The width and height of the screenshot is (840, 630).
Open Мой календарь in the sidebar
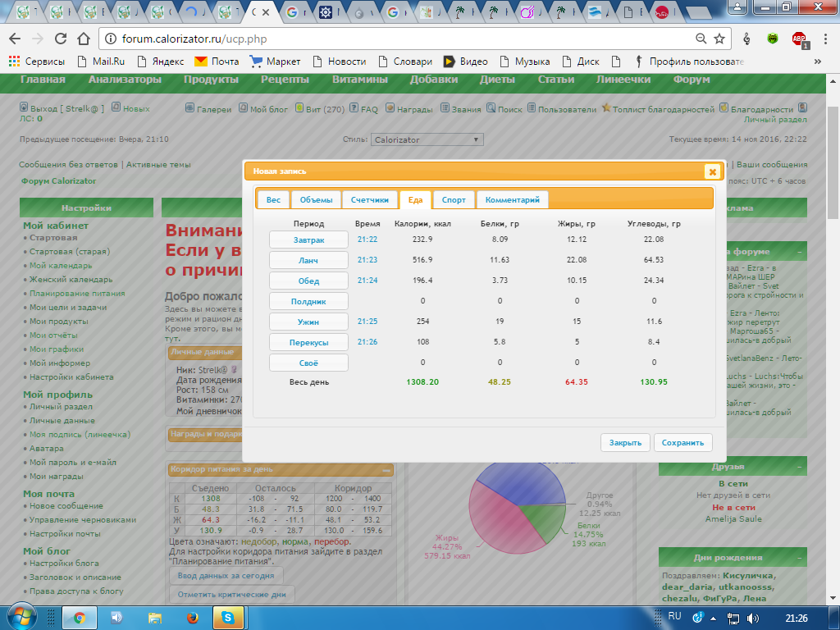tap(61, 265)
